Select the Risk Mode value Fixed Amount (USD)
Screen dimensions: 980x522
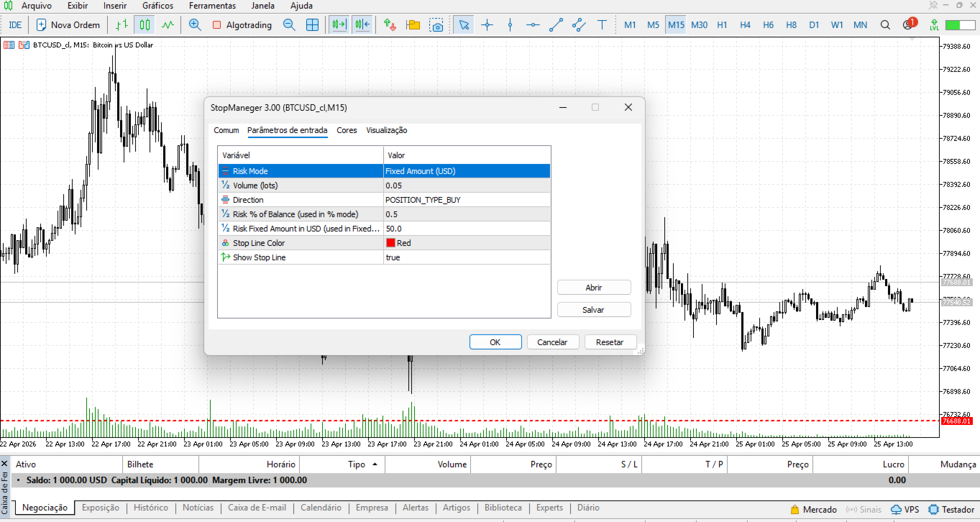467,171
